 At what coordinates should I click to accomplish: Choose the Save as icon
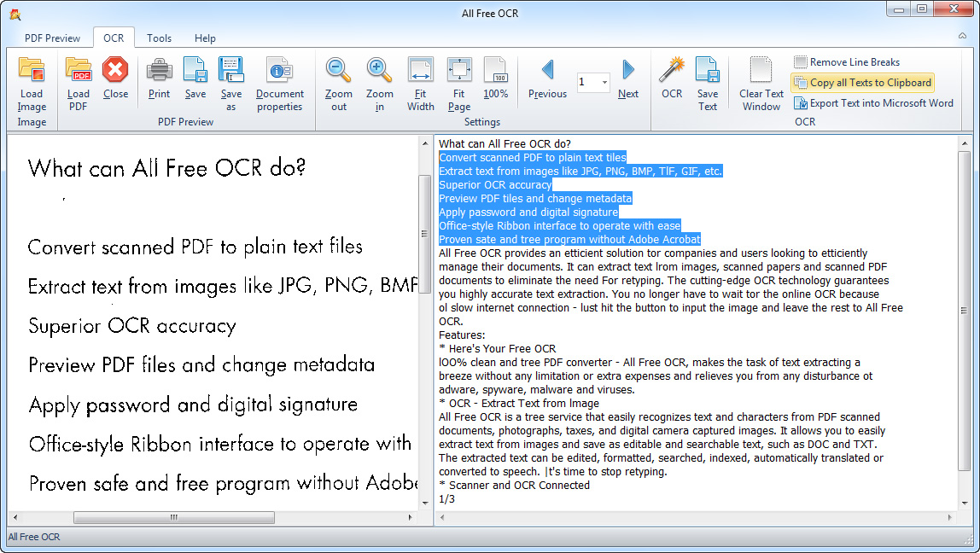coord(230,69)
